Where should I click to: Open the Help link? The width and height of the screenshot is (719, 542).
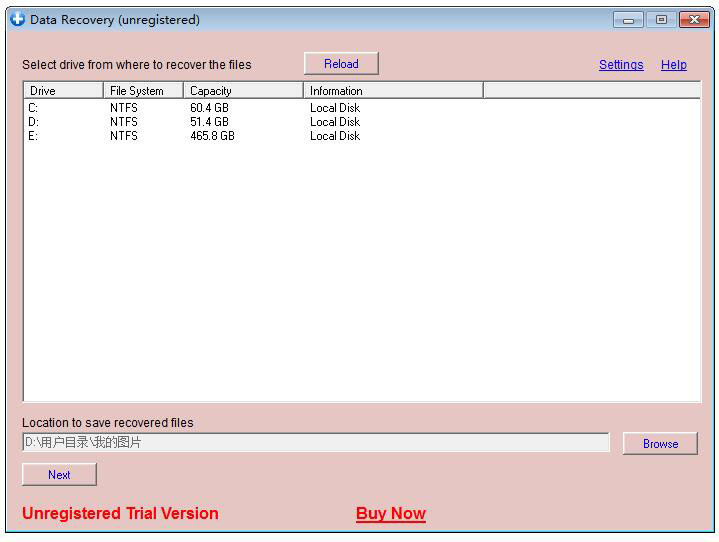(x=673, y=65)
